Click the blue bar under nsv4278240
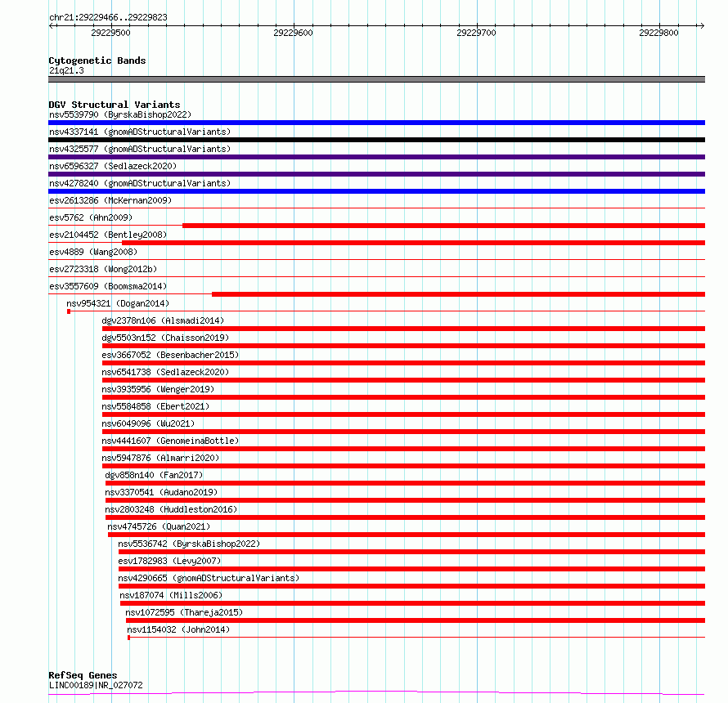The image size is (728, 703). pos(376,191)
